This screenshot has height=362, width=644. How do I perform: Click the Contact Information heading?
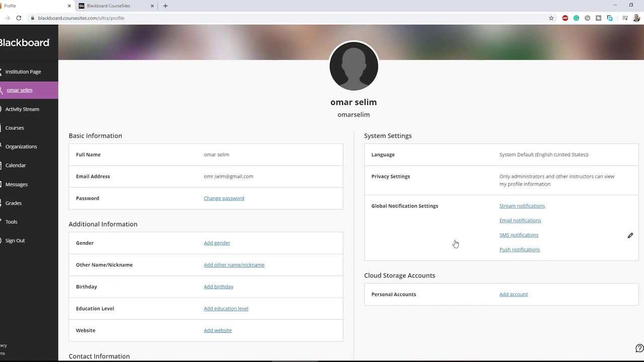(99, 356)
